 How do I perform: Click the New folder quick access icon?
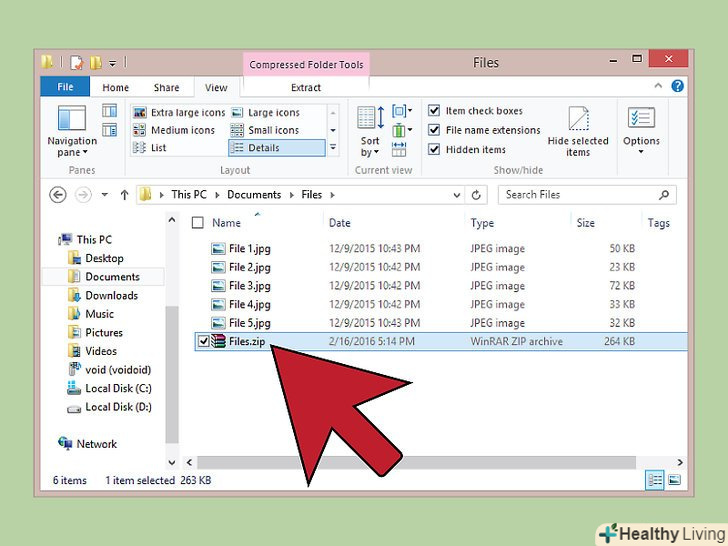96,62
